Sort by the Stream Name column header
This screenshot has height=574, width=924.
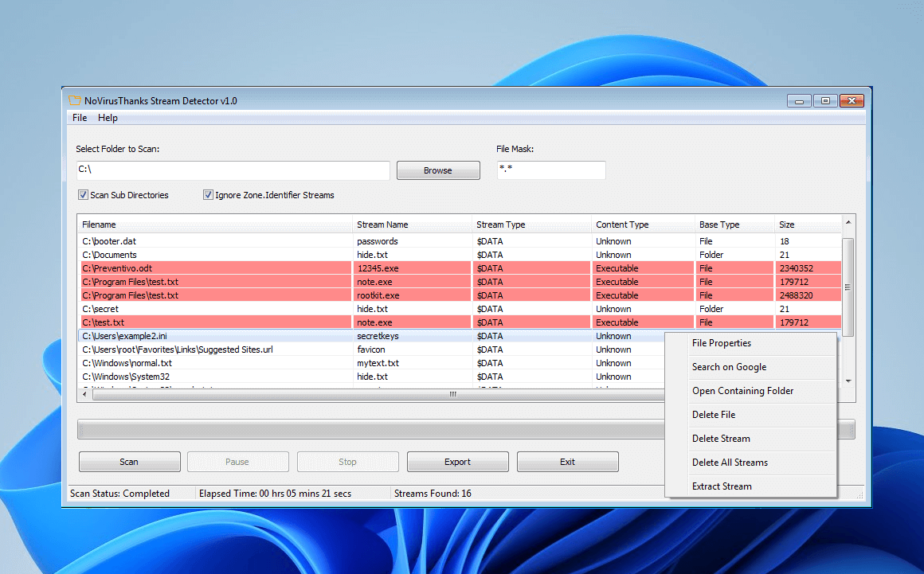pos(413,225)
